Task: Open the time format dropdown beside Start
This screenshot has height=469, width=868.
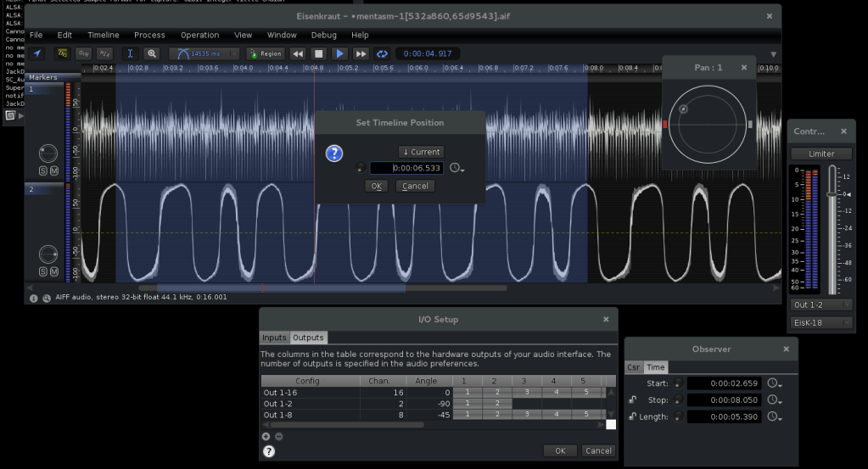Action: click(773, 383)
